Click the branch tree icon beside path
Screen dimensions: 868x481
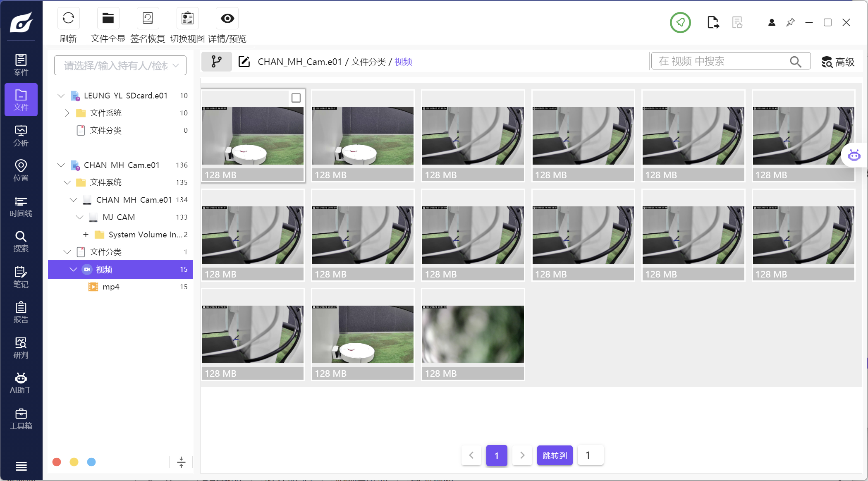click(216, 62)
